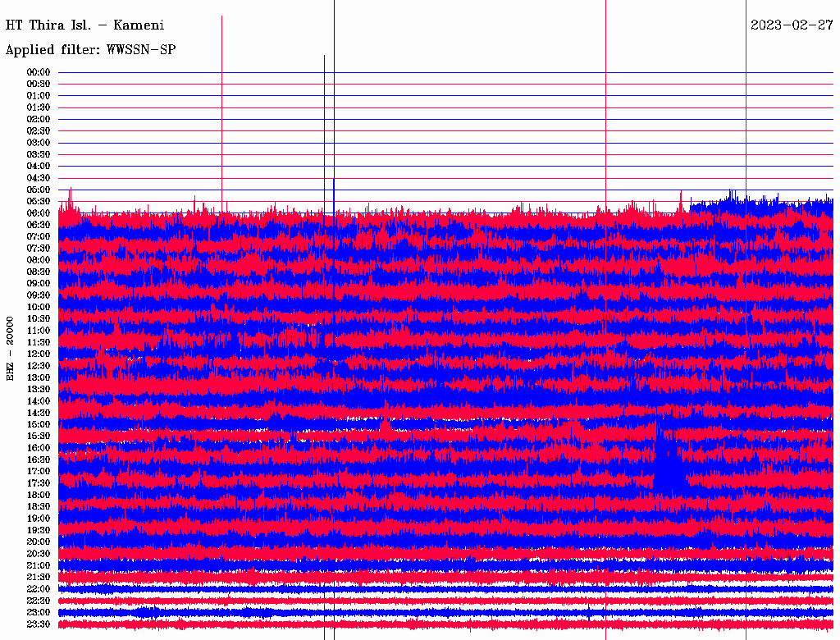Select the "04:00" time label
This screenshot has width=840, height=640.
point(39,167)
